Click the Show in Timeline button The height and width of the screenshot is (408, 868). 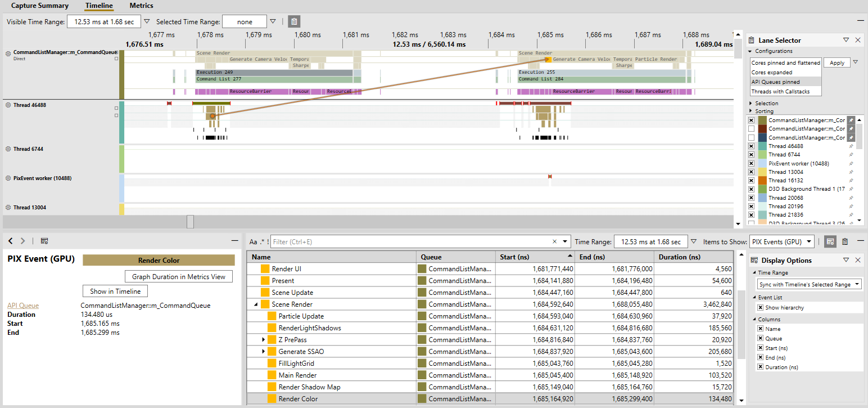(115, 292)
